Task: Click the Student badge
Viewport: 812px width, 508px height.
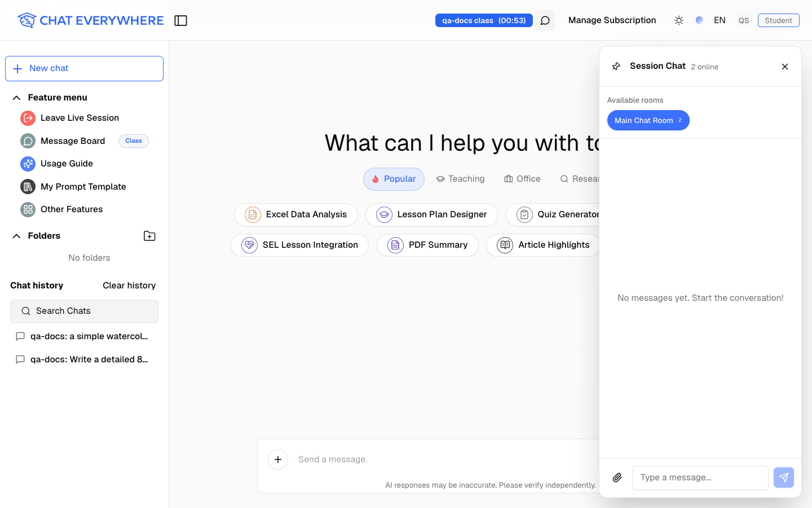Action: (778, 20)
